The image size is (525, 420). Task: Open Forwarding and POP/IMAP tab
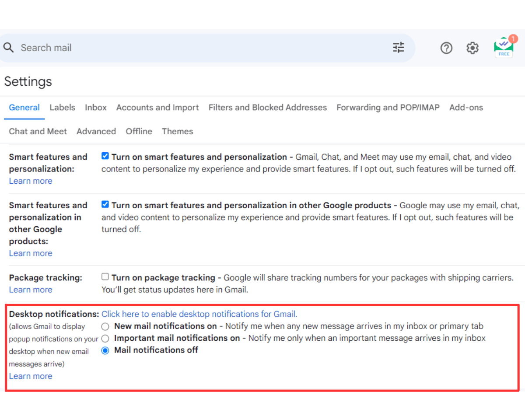pyautogui.click(x=388, y=108)
